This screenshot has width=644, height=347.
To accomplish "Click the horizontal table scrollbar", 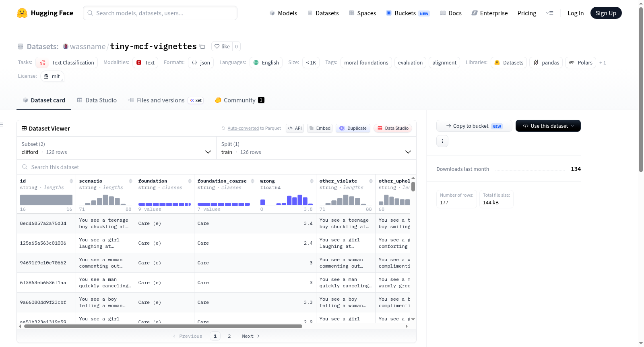I will tap(163, 326).
